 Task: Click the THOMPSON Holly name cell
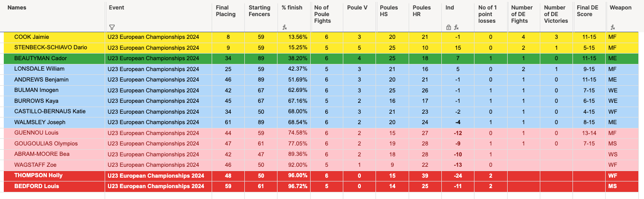coord(38,175)
